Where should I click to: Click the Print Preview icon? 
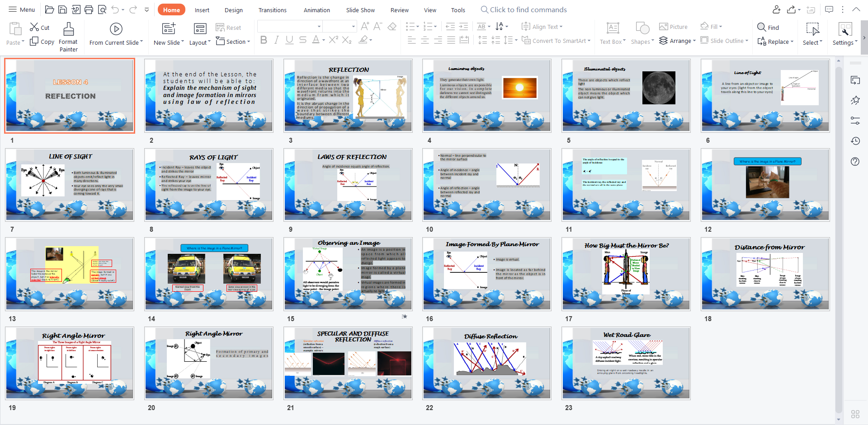(102, 9)
